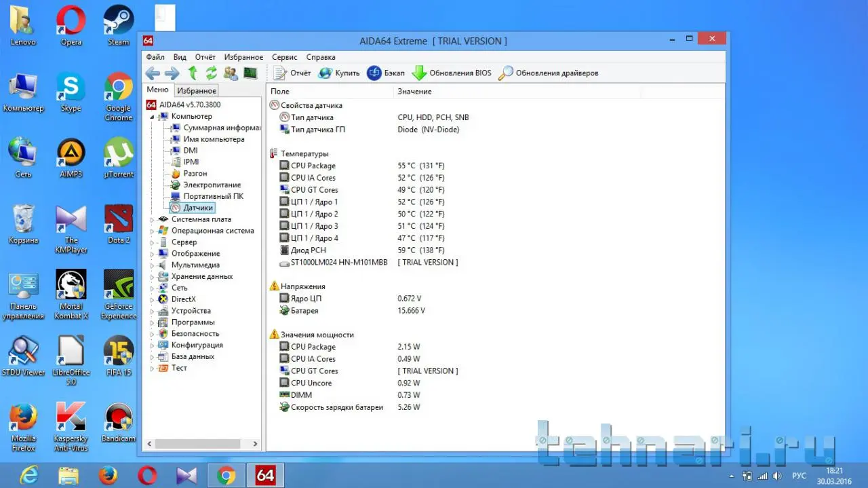868x488 pixels.
Task: Open the Избранное menu in menu bar
Action: pos(244,57)
